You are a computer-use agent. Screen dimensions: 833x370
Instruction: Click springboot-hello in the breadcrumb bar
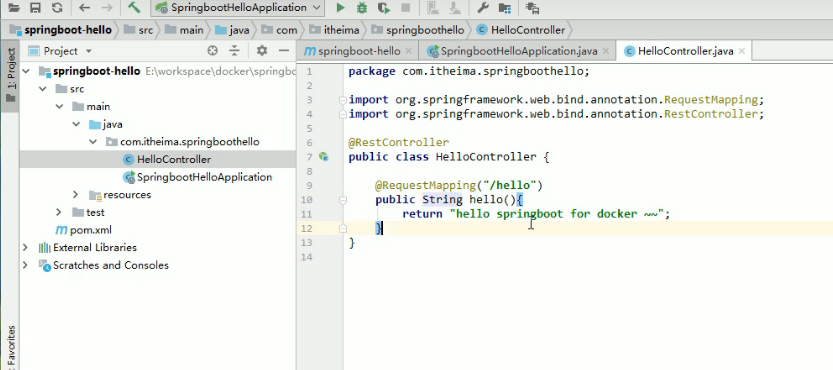[62, 30]
